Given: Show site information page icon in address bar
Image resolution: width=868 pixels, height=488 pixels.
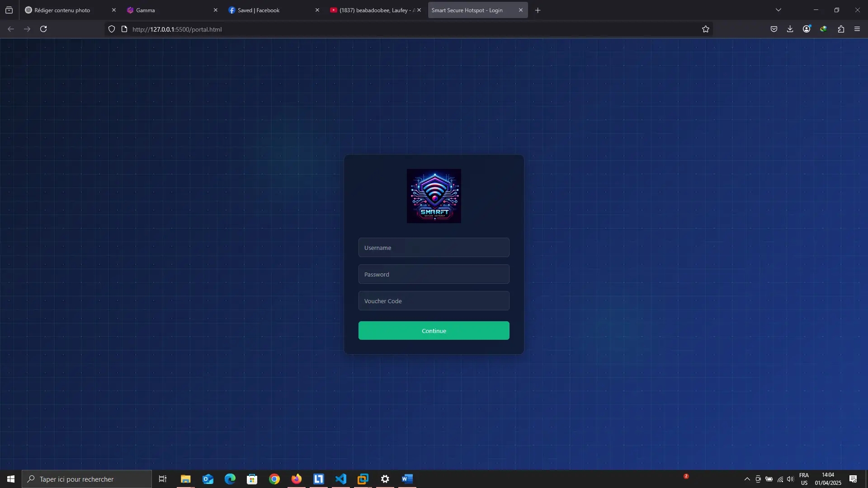Looking at the screenshot, I should (124, 29).
